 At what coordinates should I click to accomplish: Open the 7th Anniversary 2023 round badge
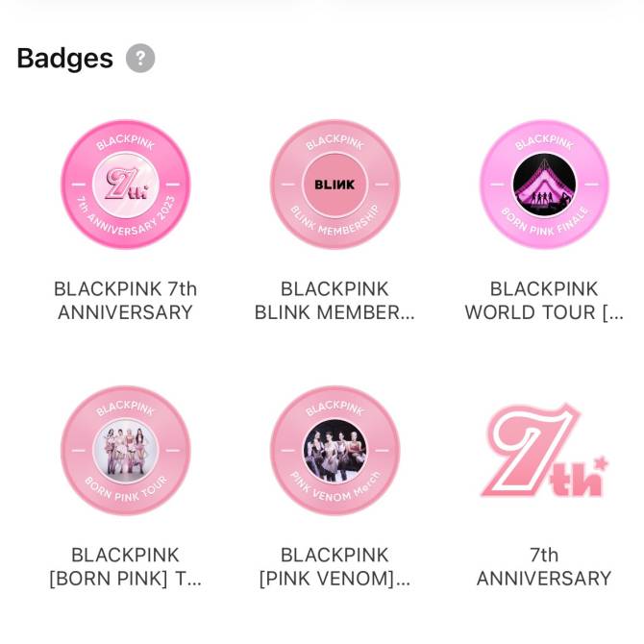pos(126,184)
